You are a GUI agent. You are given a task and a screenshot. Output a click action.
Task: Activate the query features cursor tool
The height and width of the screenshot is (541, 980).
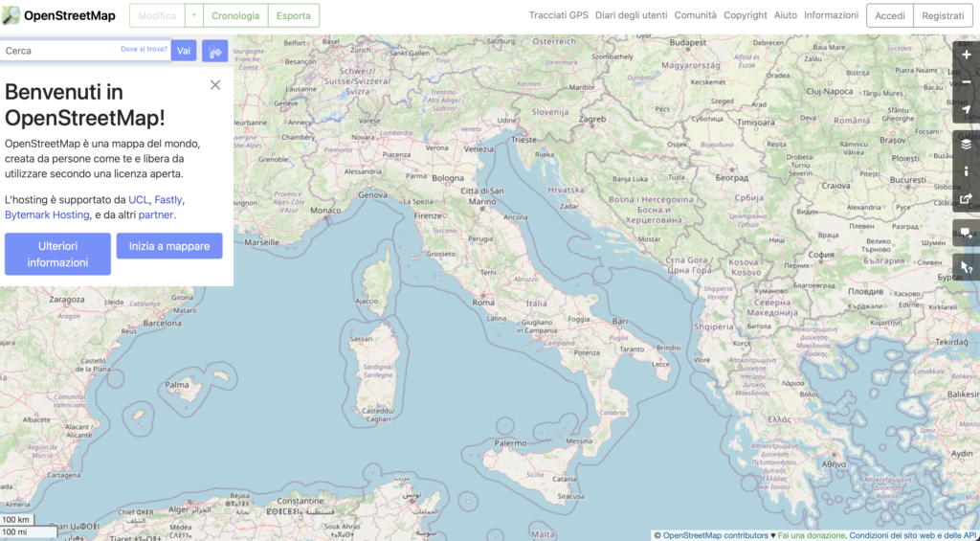967,268
